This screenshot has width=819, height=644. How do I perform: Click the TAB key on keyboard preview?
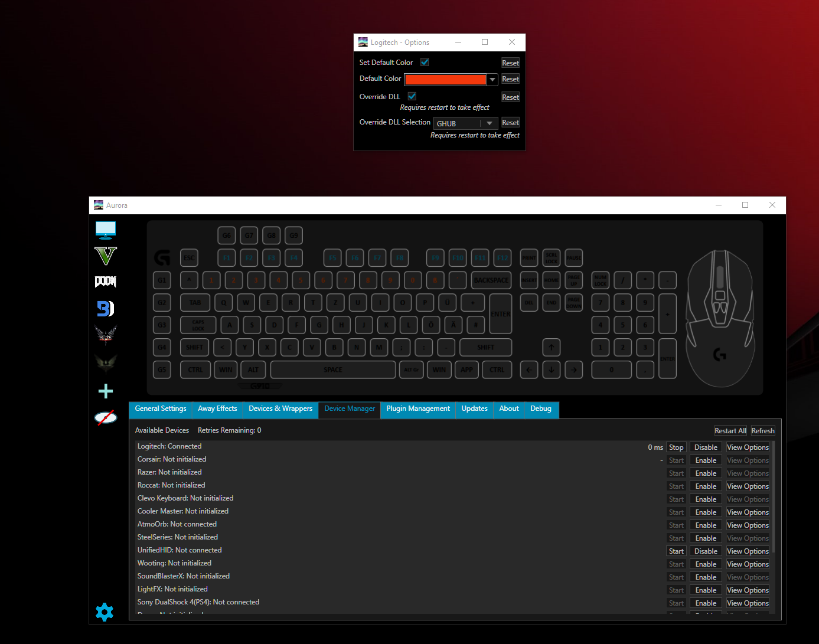tap(195, 303)
